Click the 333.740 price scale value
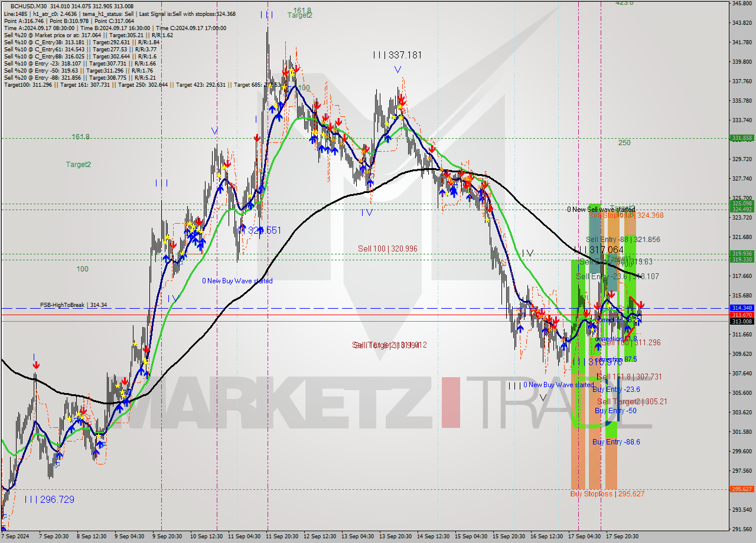756x543 pixels. tap(742, 120)
